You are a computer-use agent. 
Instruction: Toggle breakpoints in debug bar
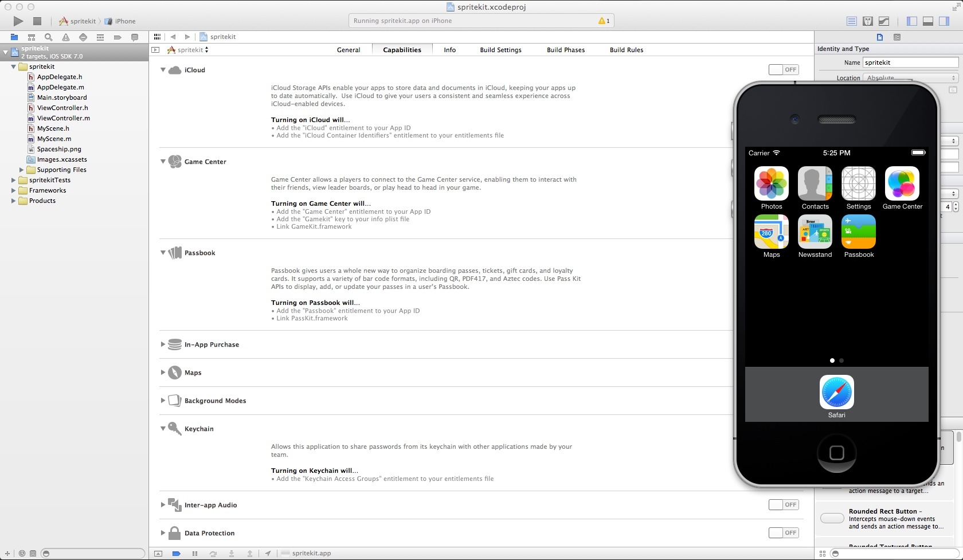pyautogui.click(x=177, y=553)
